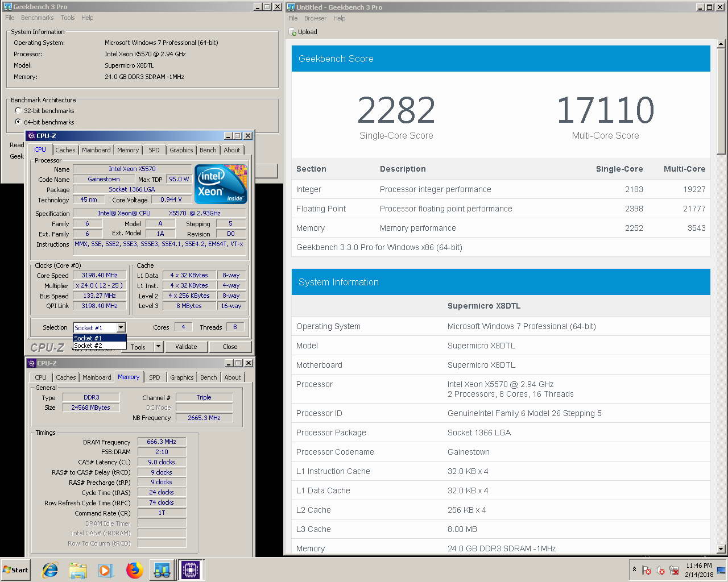This screenshot has width=728, height=582.
Task: Click the Action Center flag tray icon
Action: pyautogui.click(x=647, y=570)
